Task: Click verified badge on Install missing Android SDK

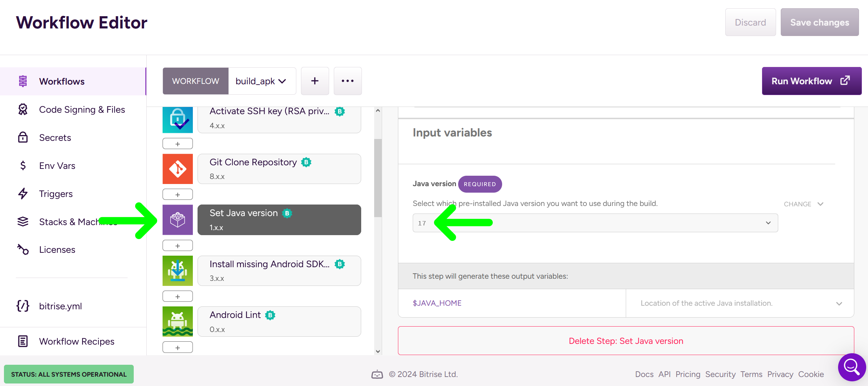Action: click(x=340, y=264)
